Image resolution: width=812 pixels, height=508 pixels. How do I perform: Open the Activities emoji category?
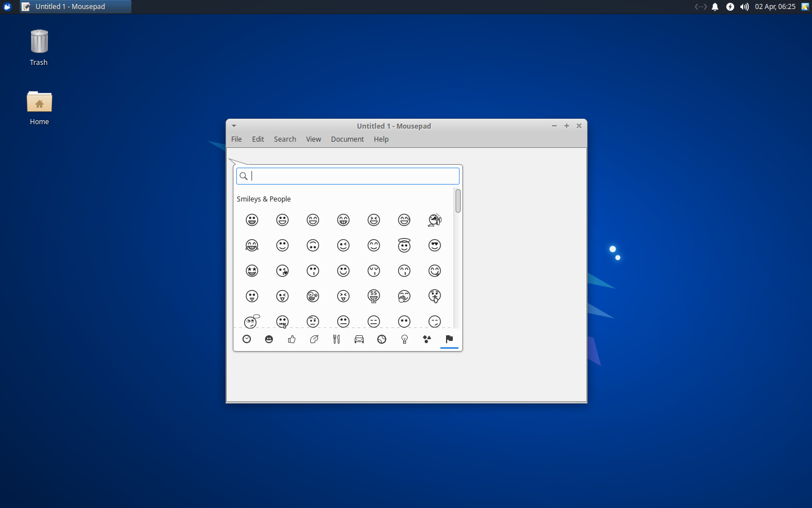pos(382,339)
